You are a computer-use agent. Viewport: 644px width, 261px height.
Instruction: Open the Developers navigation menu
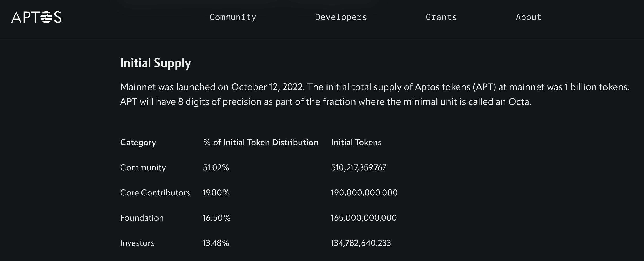coord(340,17)
